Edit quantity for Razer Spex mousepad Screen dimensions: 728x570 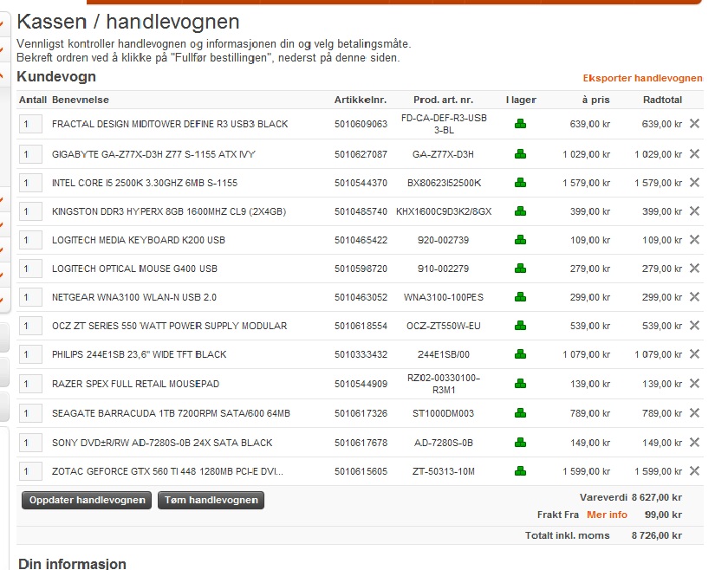pos(30,384)
